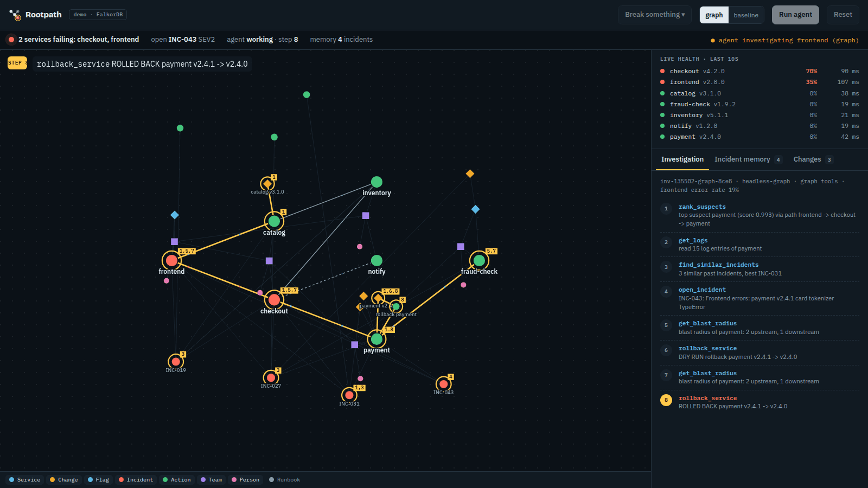The height and width of the screenshot is (488, 868).
Task: Click the pink person node below frontend
Action: pos(167,281)
